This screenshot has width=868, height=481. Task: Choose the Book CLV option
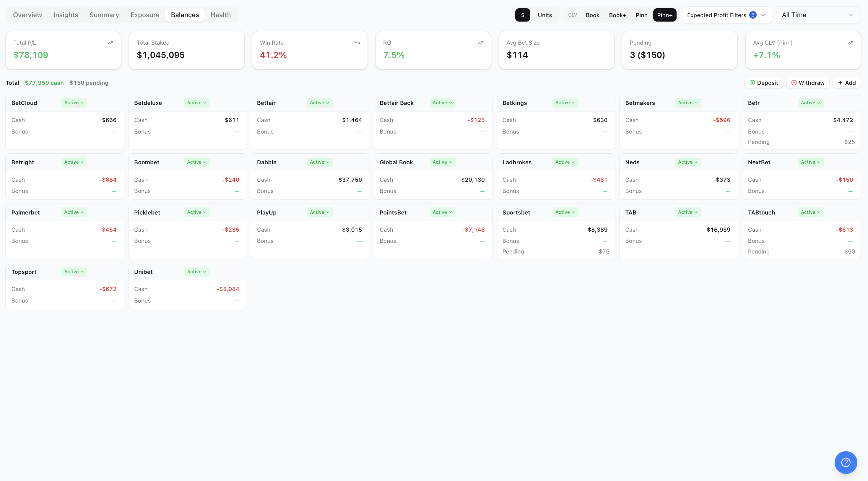coord(592,15)
